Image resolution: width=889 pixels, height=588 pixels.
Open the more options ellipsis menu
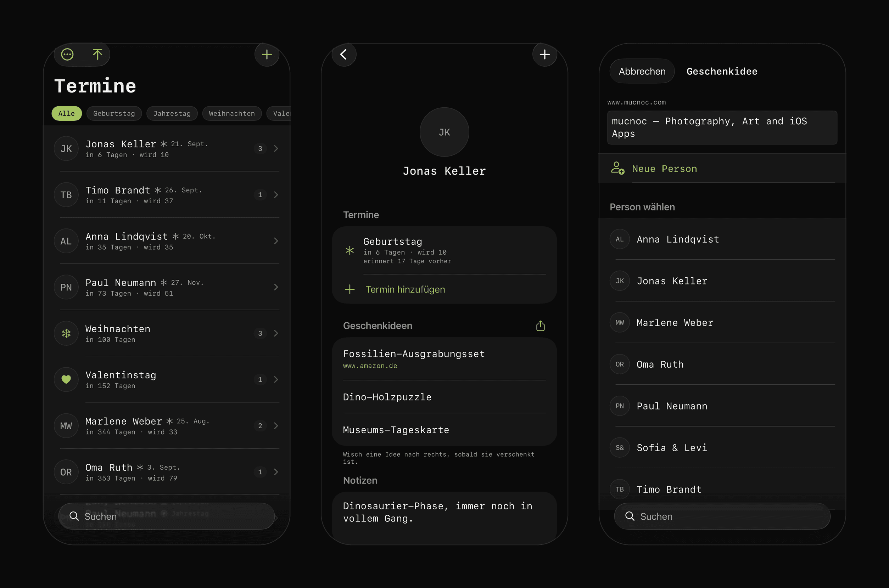pos(67,55)
